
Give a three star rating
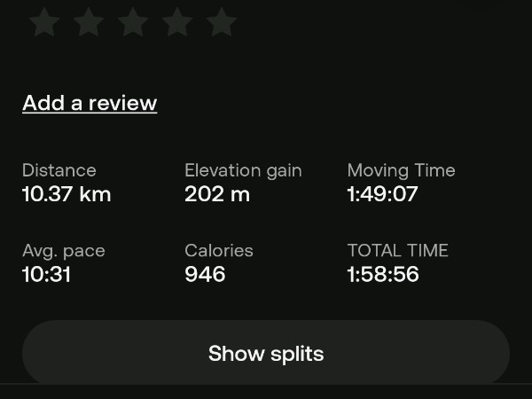pos(133,22)
